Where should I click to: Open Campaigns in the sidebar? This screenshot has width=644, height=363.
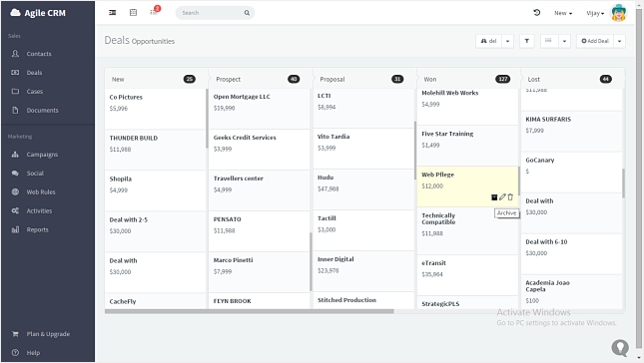pyautogui.click(x=42, y=155)
